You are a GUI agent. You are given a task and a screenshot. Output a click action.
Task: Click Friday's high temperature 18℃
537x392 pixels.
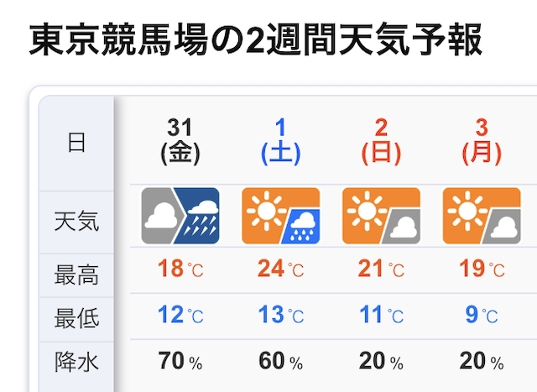[180, 269]
